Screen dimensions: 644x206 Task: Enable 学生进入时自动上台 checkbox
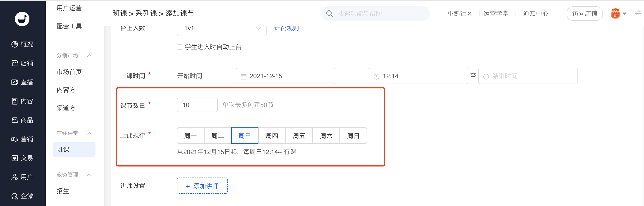(179, 47)
